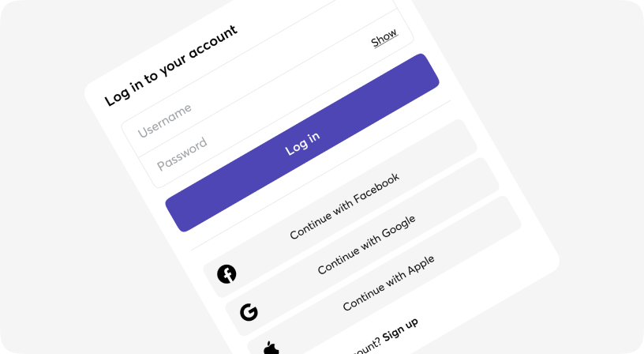The height and width of the screenshot is (354, 644).
Task: Click the 'Log in to your account' heading
Action: [x=170, y=66]
